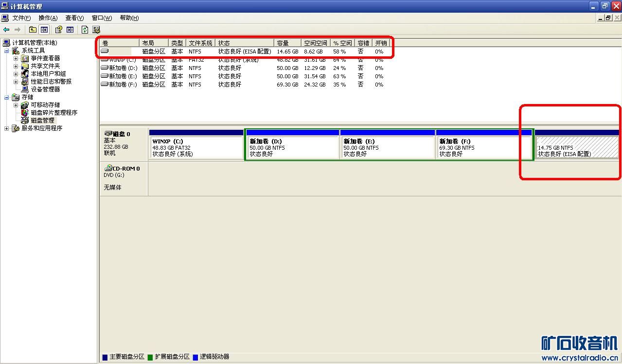The image size is (622, 364).
Task: Click the 31.54 GB free space cell
Action: (x=315, y=76)
